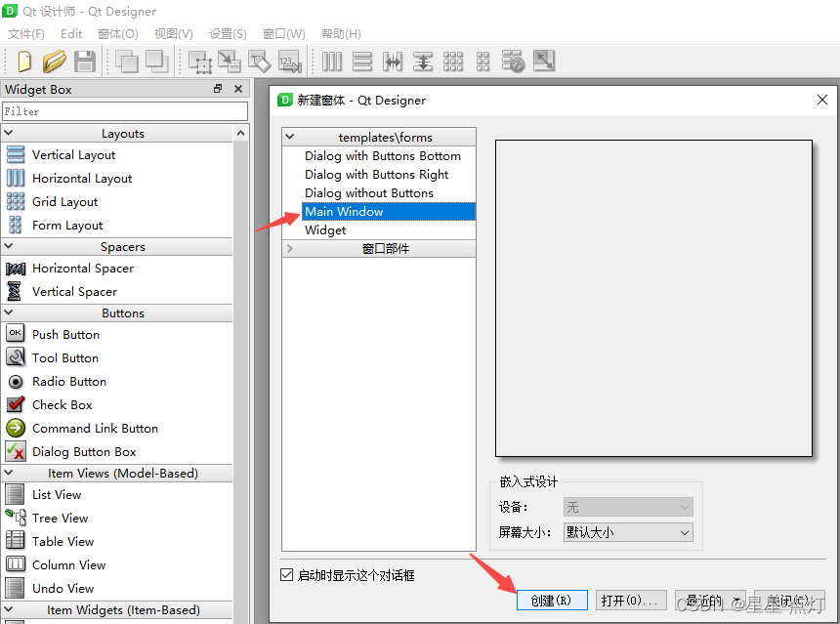Viewport: 840px width, 624px height.
Task: Apply Lay Out Horizontally toolbar icon
Action: 332,62
